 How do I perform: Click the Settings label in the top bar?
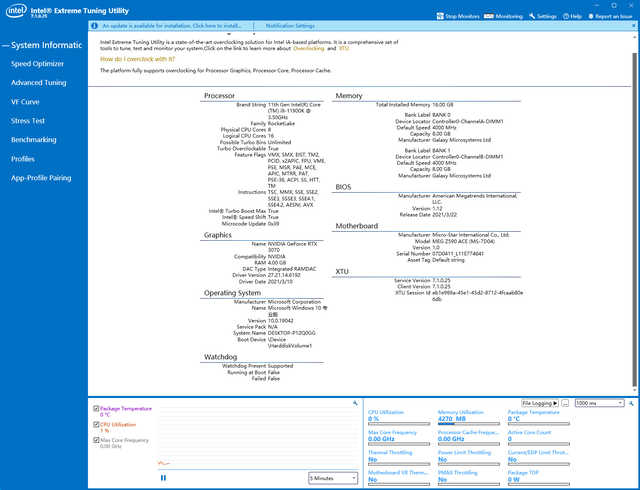pos(547,16)
